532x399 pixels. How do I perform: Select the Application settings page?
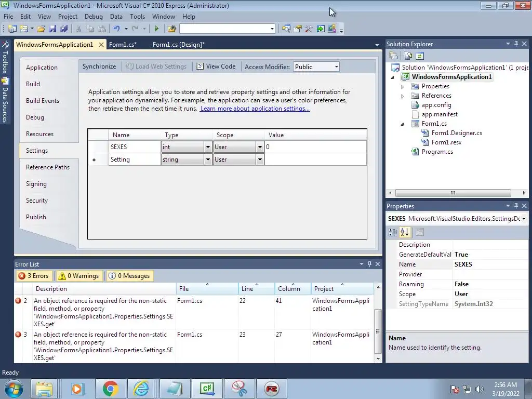[42, 68]
